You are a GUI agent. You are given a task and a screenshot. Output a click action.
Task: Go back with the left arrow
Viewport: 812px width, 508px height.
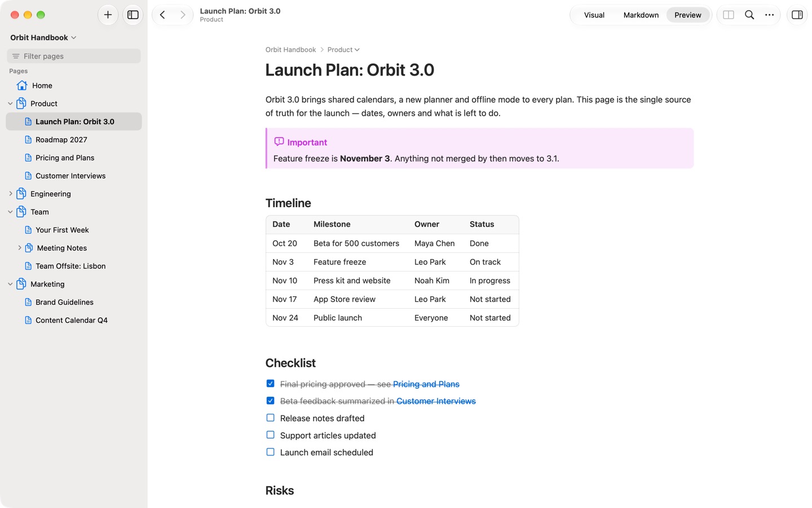(162, 15)
